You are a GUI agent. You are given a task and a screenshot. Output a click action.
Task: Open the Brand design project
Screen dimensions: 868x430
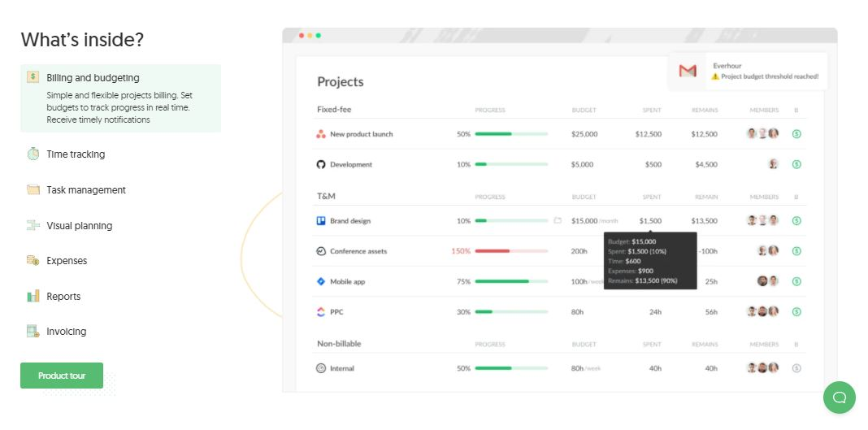(x=350, y=221)
